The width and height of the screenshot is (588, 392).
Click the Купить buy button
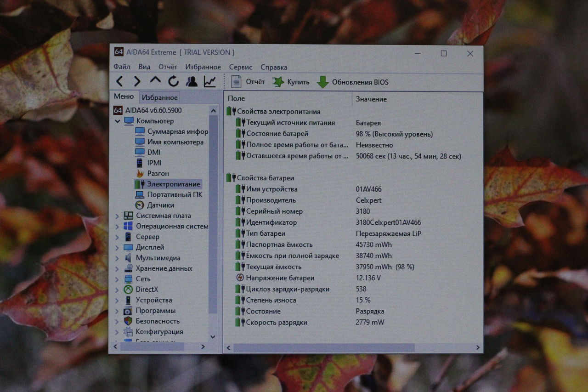pos(291,82)
